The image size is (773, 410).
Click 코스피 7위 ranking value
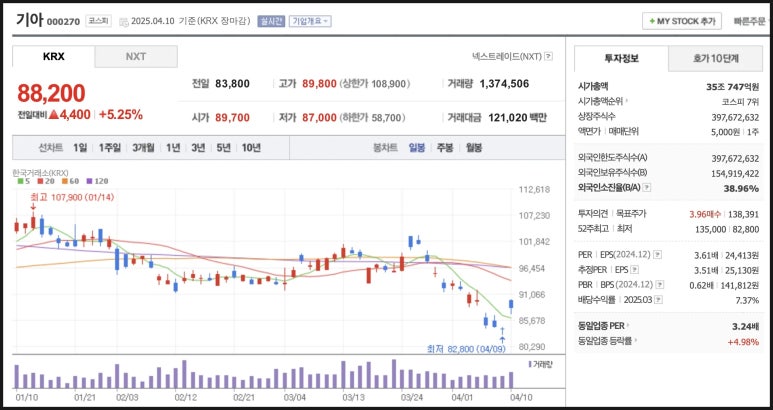pos(740,101)
